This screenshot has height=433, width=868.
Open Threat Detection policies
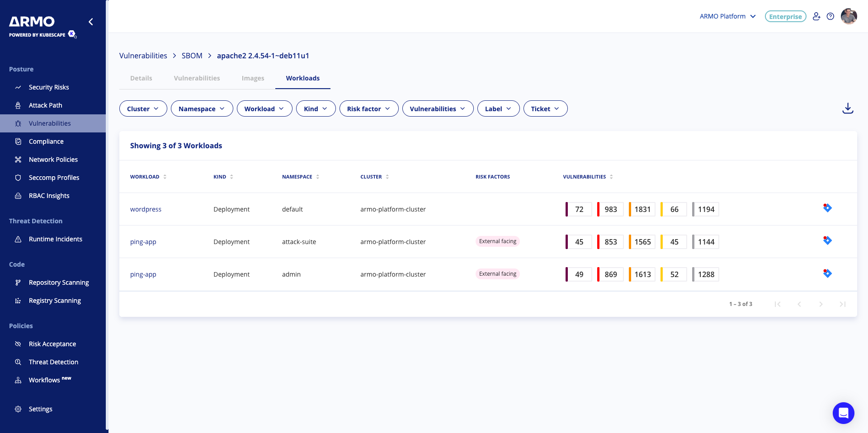coord(53,362)
